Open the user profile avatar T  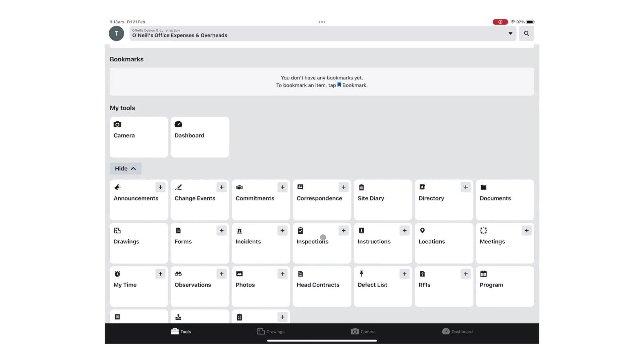click(116, 34)
